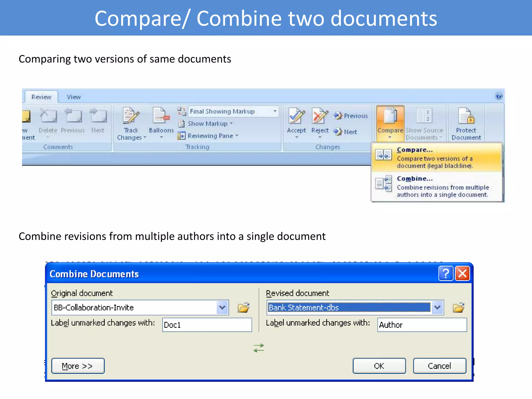
Task: Close the Combine Documents dialog
Action: click(462, 274)
